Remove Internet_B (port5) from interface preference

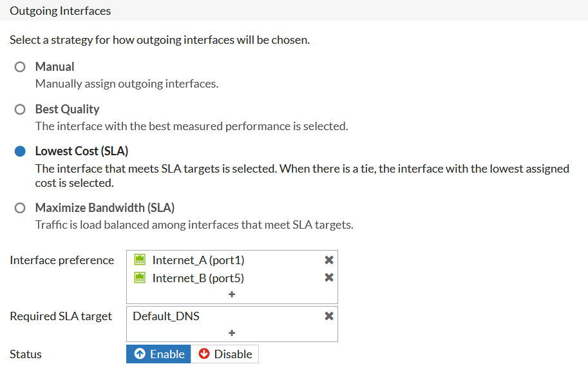(328, 278)
